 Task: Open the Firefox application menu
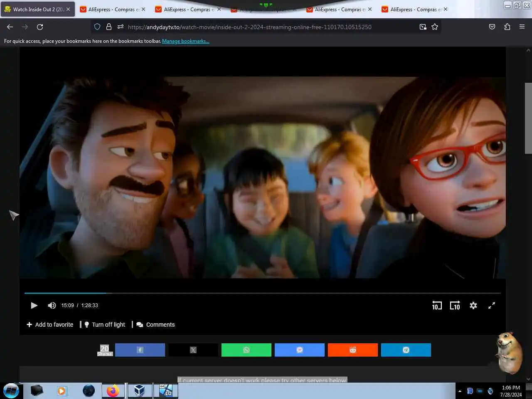pyautogui.click(x=522, y=27)
